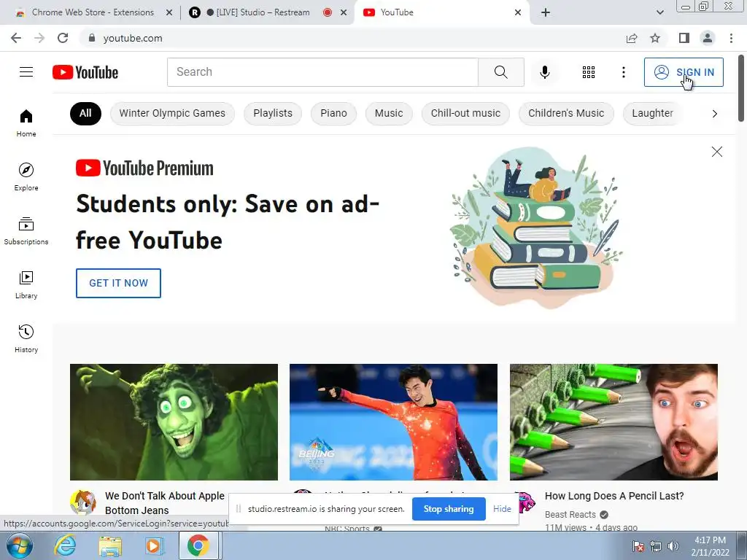Click Hide on sharing notification
The height and width of the screenshot is (560, 747).
pos(502,508)
